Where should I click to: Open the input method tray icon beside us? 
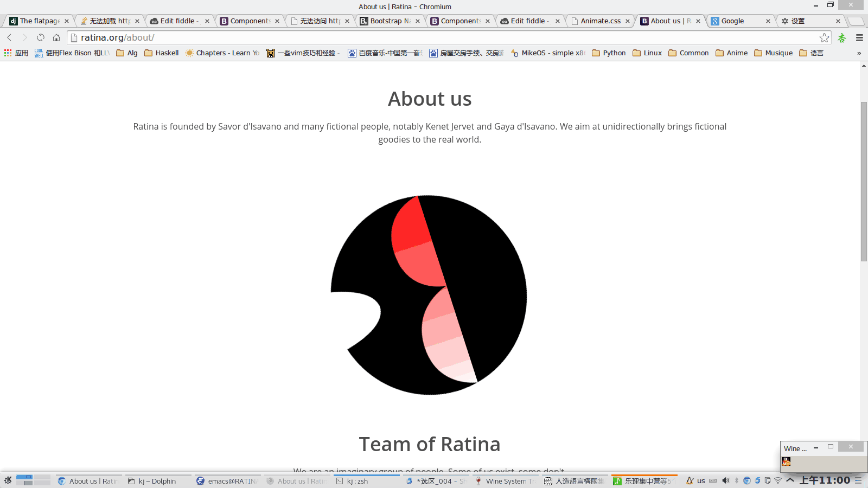coord(690,480)
